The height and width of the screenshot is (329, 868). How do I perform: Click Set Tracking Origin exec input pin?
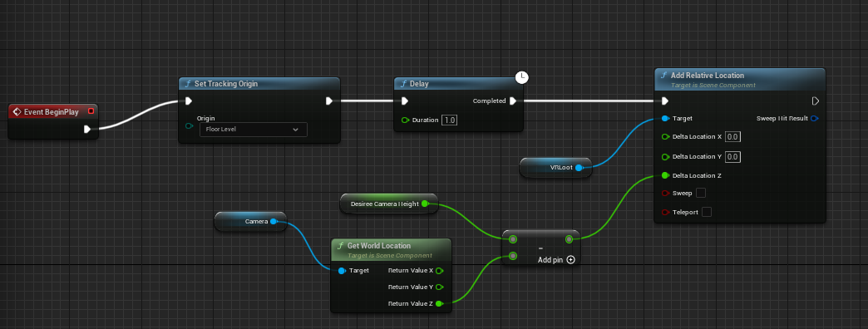(189, 101)
